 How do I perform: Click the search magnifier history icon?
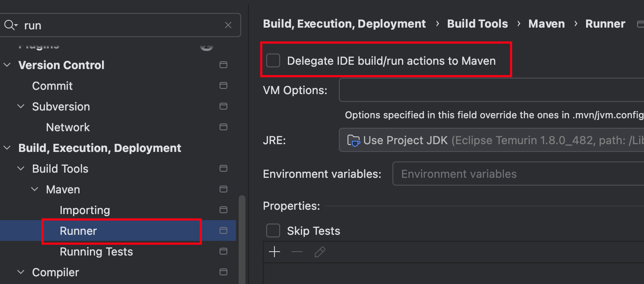pos(10,25)
